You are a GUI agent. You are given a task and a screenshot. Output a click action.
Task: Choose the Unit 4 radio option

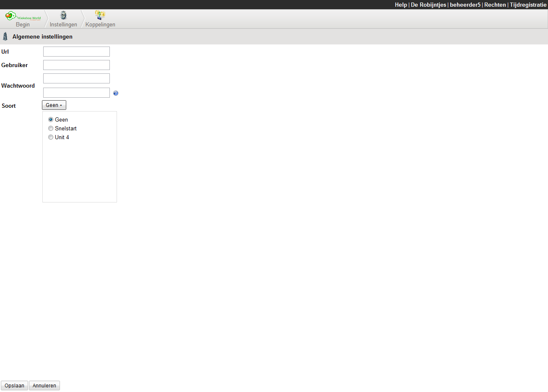(51, 137)
